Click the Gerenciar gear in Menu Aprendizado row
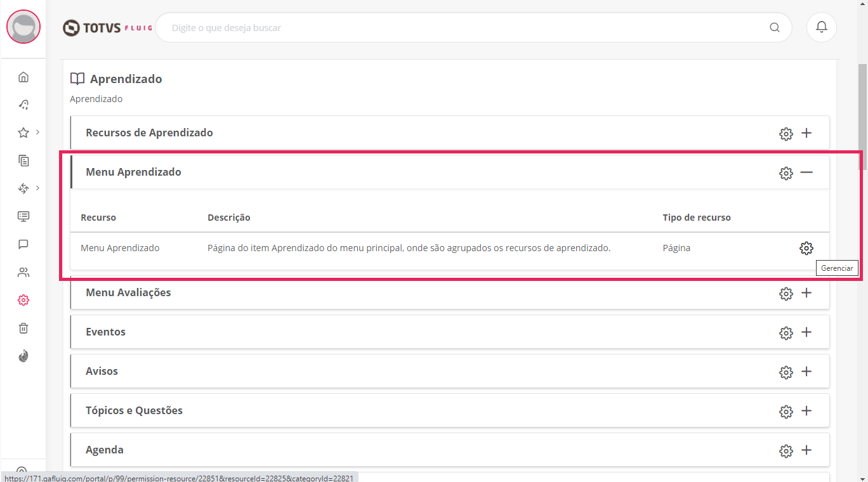 806,248
